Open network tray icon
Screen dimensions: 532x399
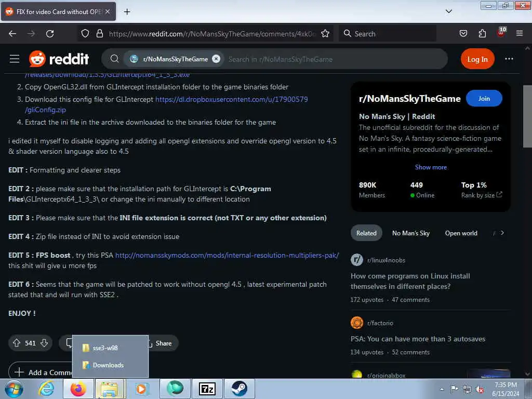(x=467, y=389)
